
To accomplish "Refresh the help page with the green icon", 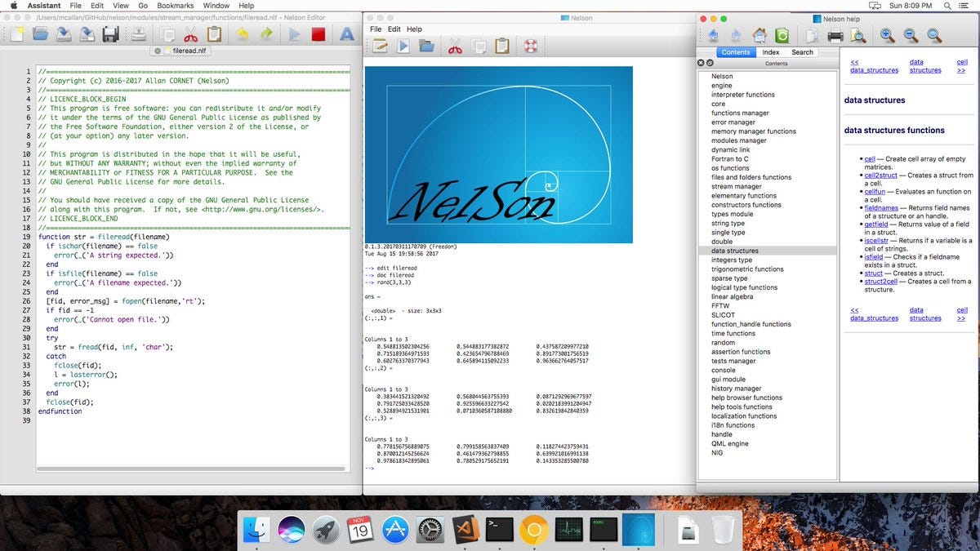I will tap(782, 35).
